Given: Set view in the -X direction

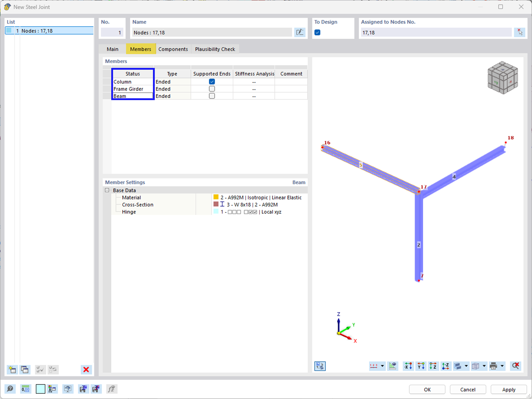Looking at the screenshot, I should click(408, 366).
